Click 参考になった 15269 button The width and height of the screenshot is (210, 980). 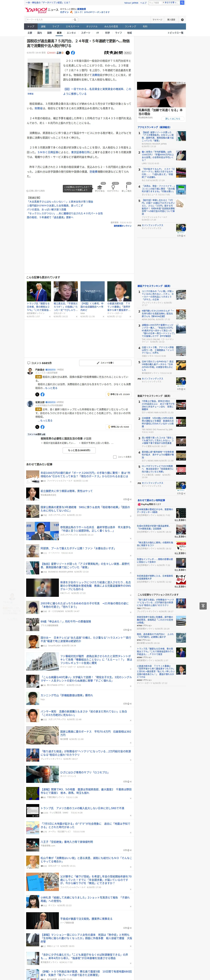(119, 394)
